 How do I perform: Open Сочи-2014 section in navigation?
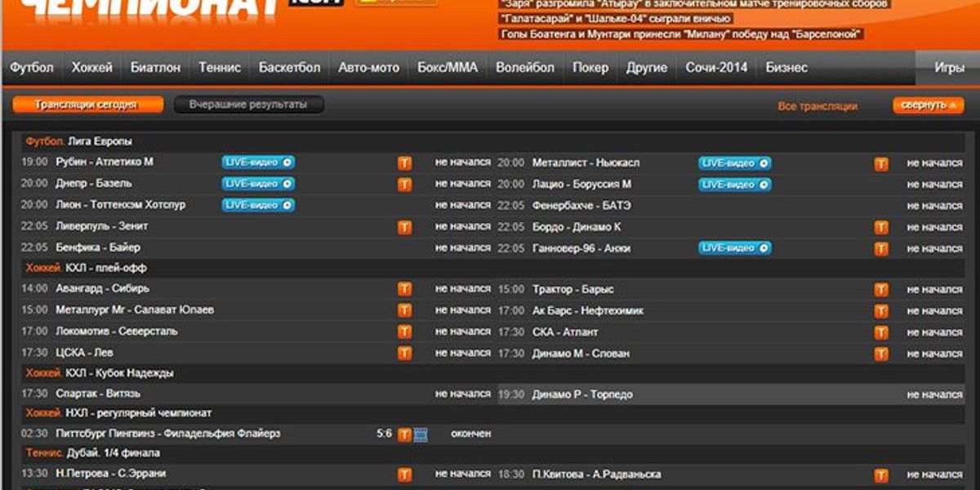(716, 68)
